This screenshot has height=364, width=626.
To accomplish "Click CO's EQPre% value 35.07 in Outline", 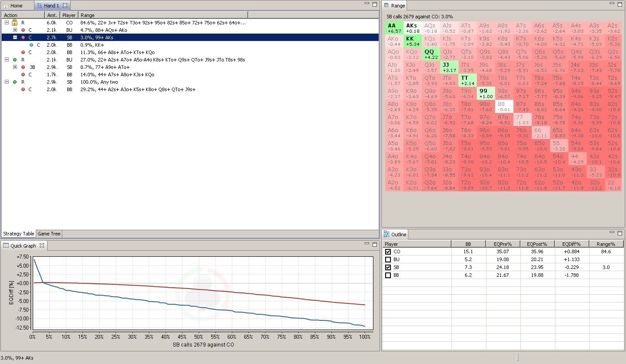I will coord(503,252).
